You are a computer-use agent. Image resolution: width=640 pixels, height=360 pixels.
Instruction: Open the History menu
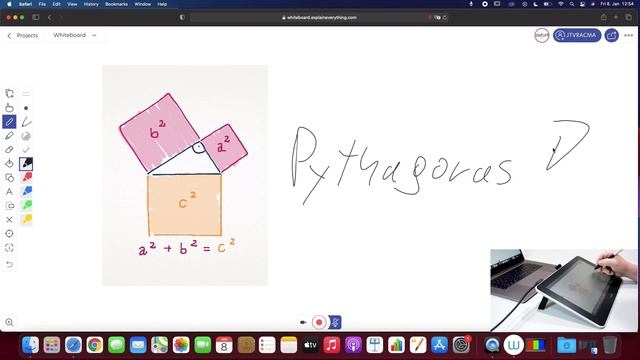pyautogui.click(x=91, y=4)
